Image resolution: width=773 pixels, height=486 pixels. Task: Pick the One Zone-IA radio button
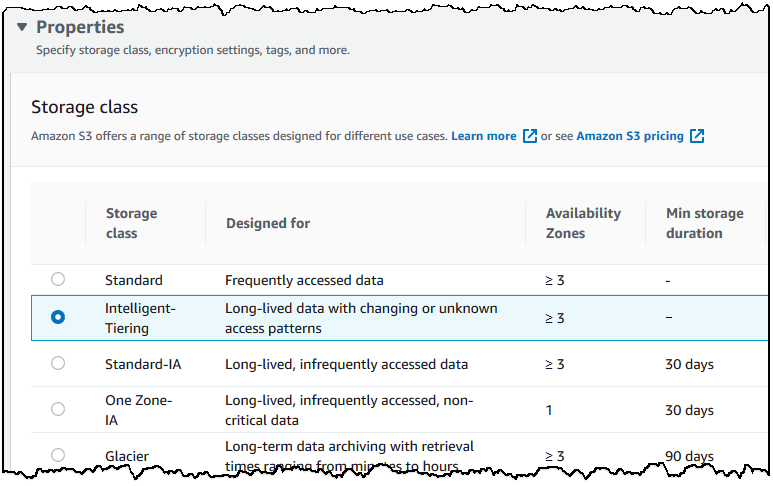click(58, 409)
